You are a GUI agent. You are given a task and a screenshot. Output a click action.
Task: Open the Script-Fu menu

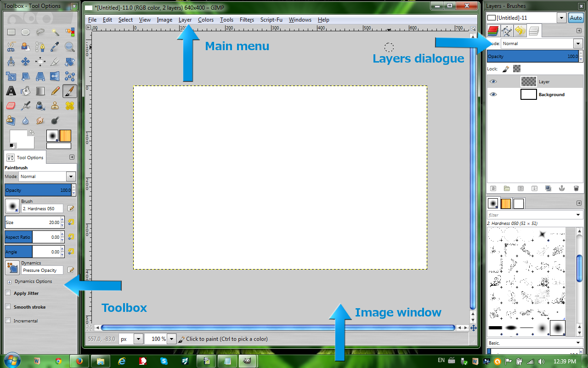pos(271,20)
